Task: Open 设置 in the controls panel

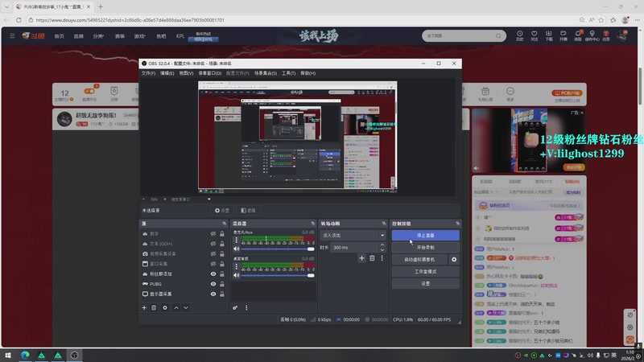Action: pyautogui.click(x=426, y=284)
